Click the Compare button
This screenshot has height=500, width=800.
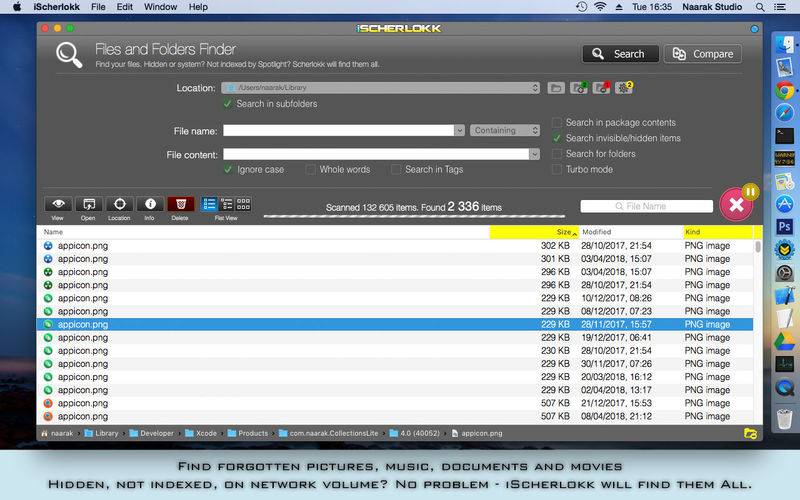703,54
